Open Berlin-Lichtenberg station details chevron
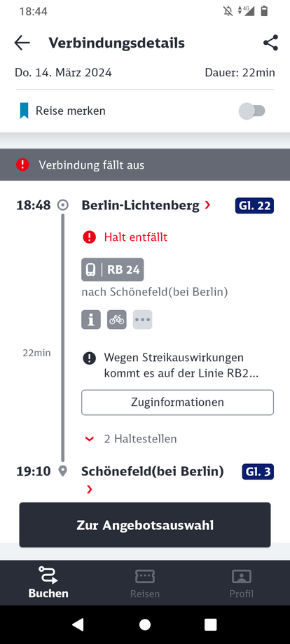The image size is (290, 644). click(x=207, y=204)
